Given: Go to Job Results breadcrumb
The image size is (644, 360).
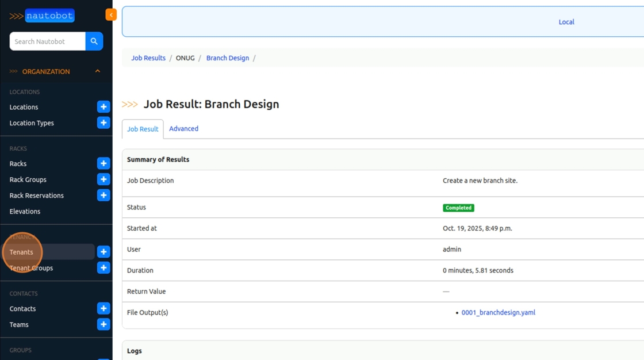Looking at the screenshot, I should click(148, 58).
